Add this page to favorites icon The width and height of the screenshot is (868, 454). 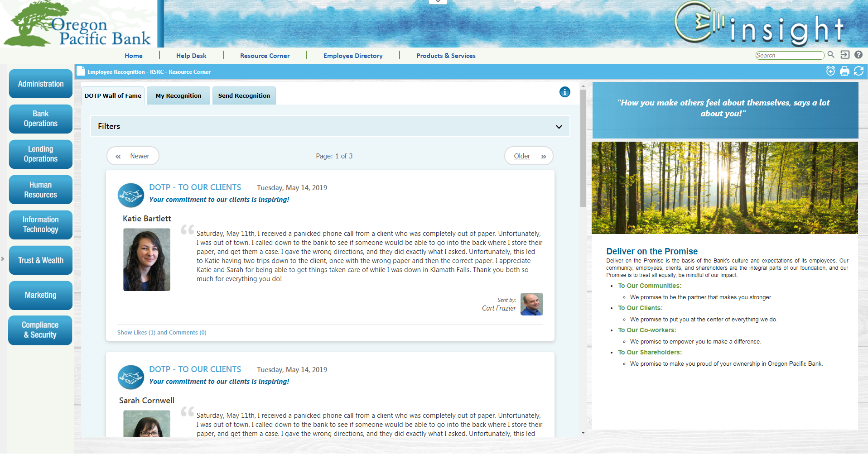click(x=830, y=71)
